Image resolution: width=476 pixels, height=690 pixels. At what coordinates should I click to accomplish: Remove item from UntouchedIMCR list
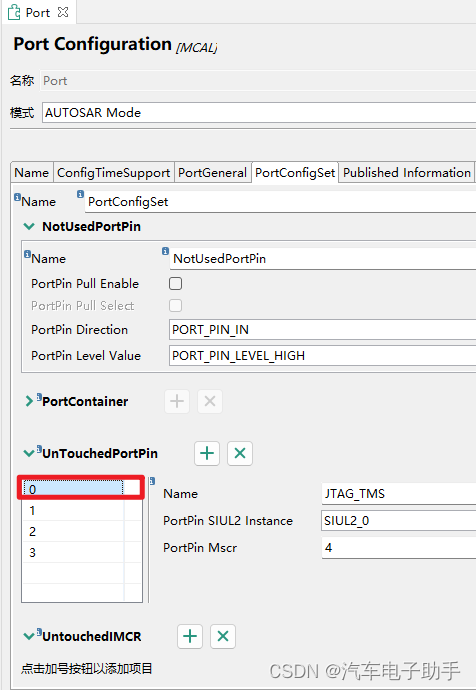click(223, 636)
